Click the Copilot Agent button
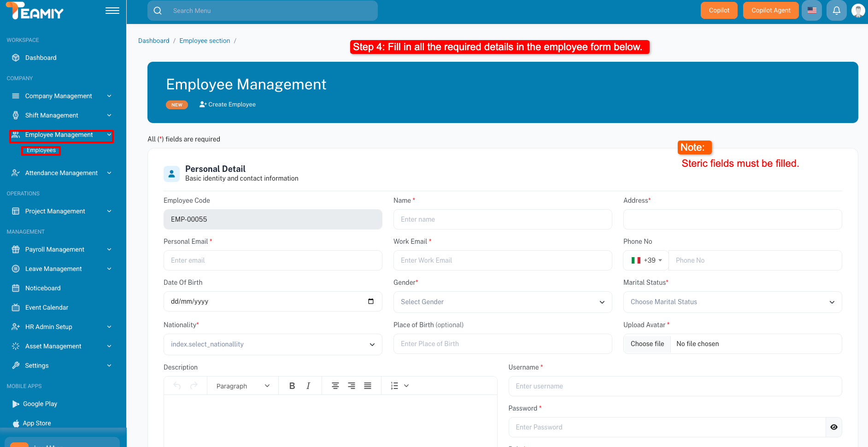The width and height of the screenshot is (868, 447). (770, 11)
